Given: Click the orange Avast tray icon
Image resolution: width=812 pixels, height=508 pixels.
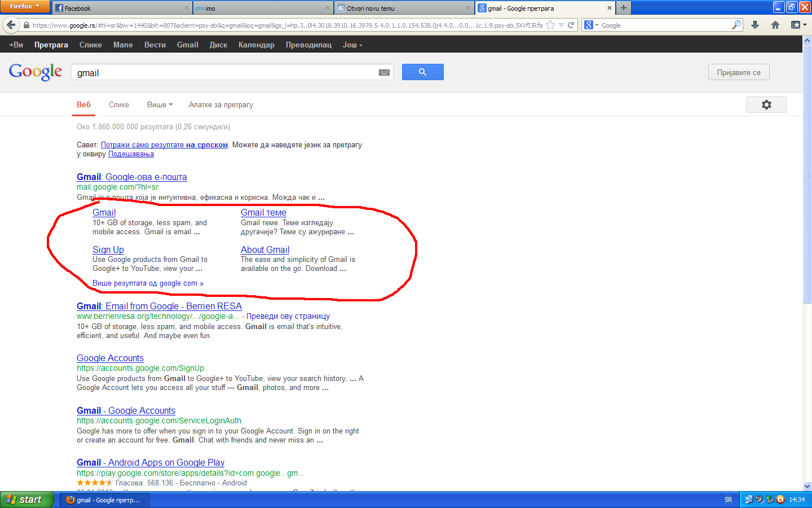Looking at the screenshot, I should click(x=780, y=500).
